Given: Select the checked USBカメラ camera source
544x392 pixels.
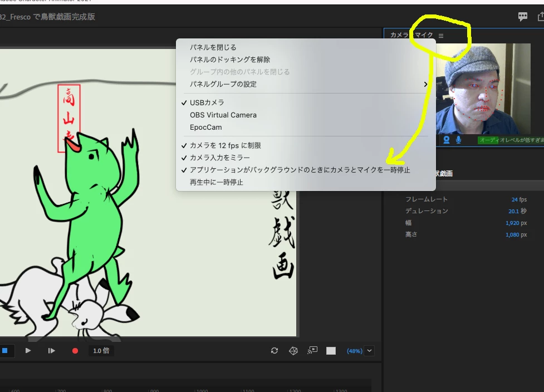Looking at the screenshot, I should tap(306, 102).
